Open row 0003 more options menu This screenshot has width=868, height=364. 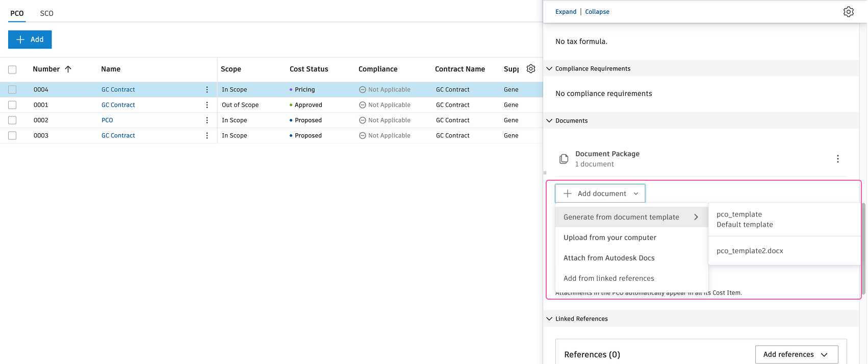click(207, 135)
